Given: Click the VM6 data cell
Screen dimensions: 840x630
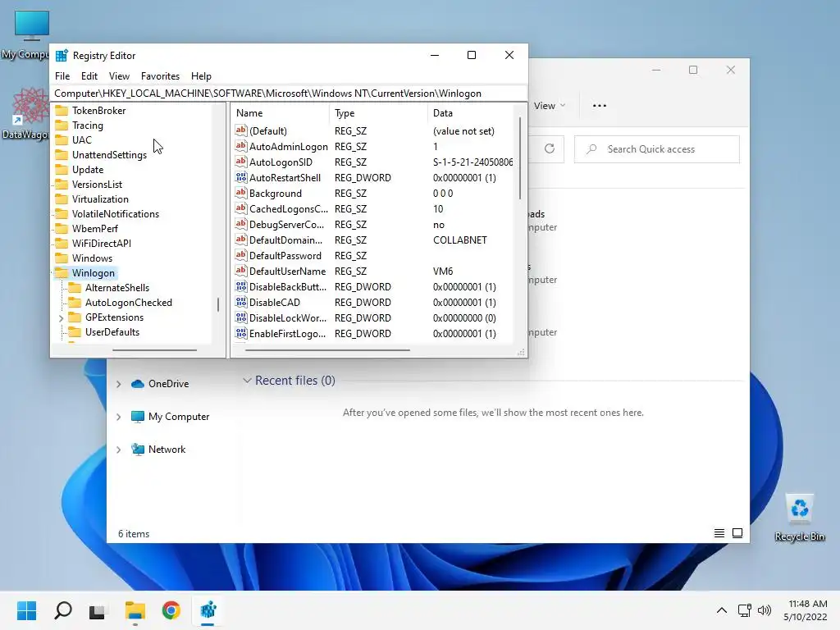Looking at the screenshot, I should 442,271.
